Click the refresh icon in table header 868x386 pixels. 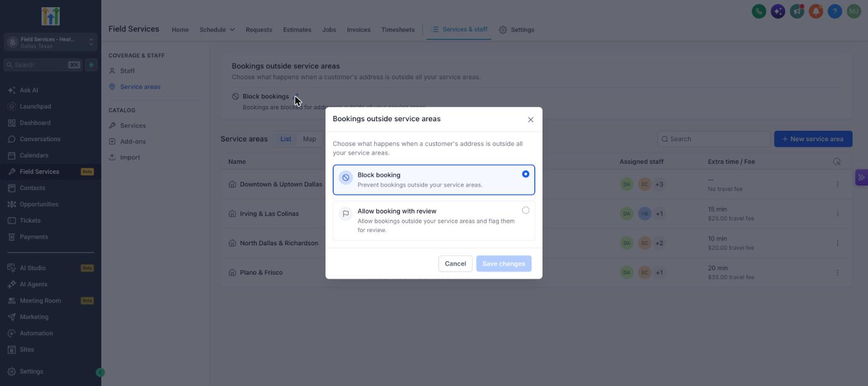click(836, 162)
